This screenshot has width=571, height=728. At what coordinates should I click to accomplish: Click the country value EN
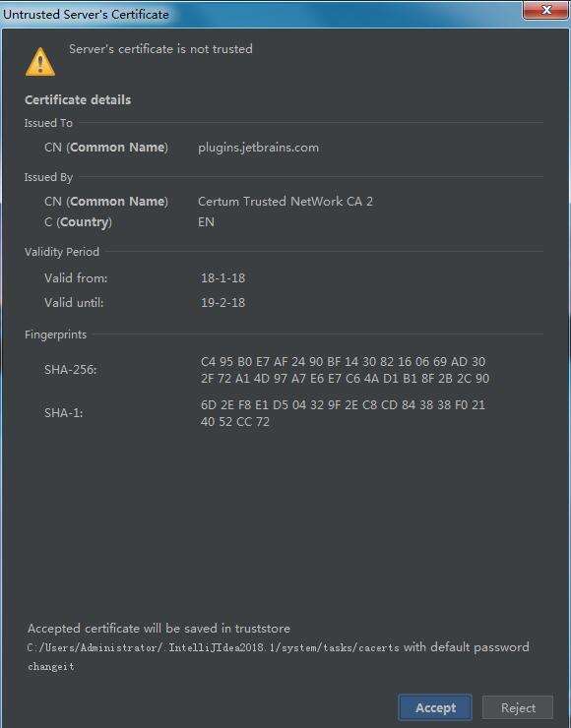click(207, 222)
